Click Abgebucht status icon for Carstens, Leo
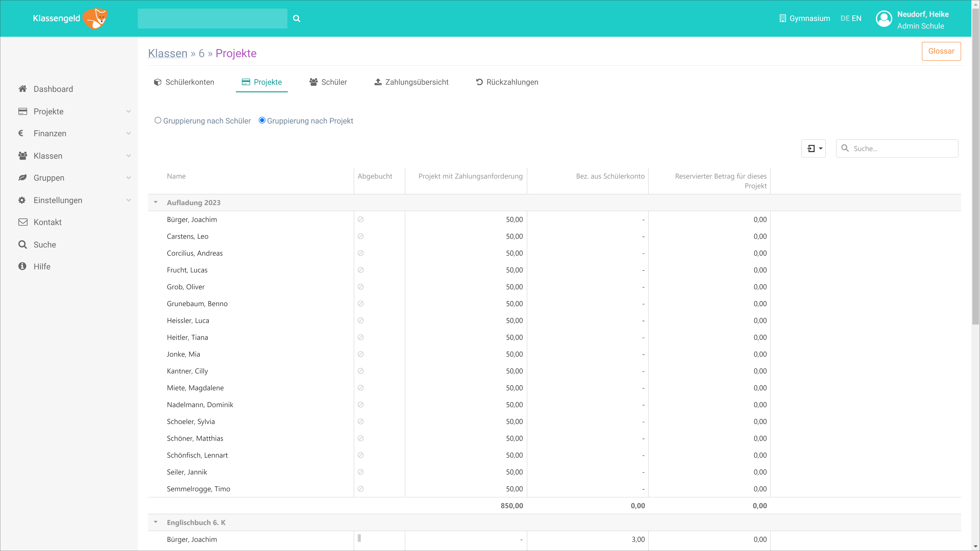 click(361, 236)
